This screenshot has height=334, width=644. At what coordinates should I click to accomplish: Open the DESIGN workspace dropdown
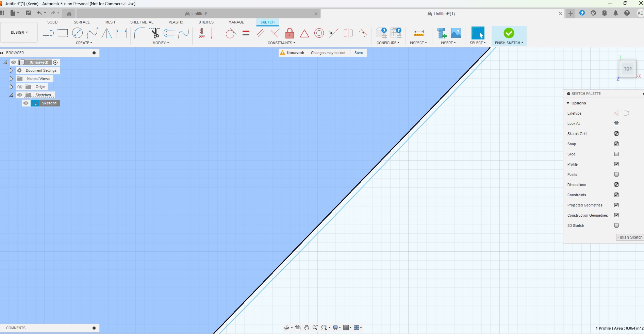tap(19, 32)
